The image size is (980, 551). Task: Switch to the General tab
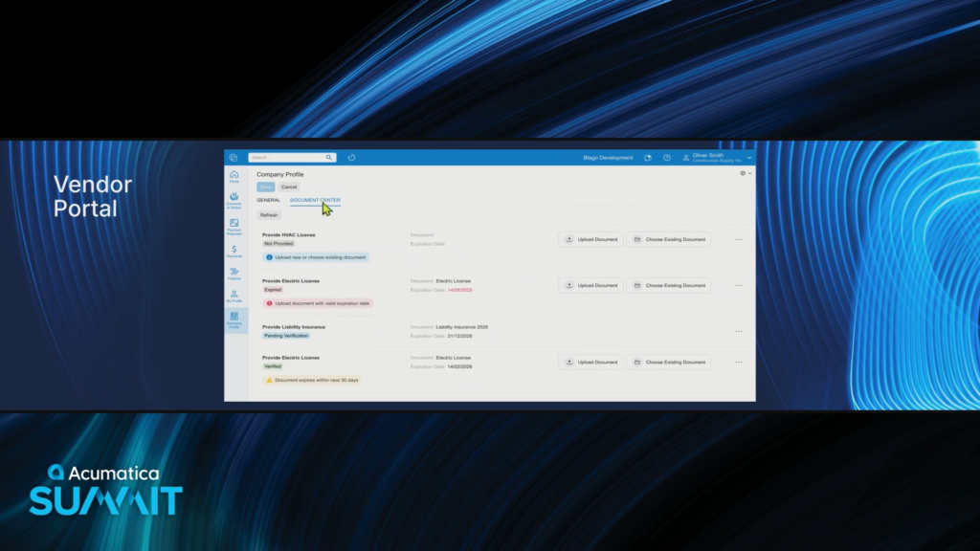pos(268,200)
